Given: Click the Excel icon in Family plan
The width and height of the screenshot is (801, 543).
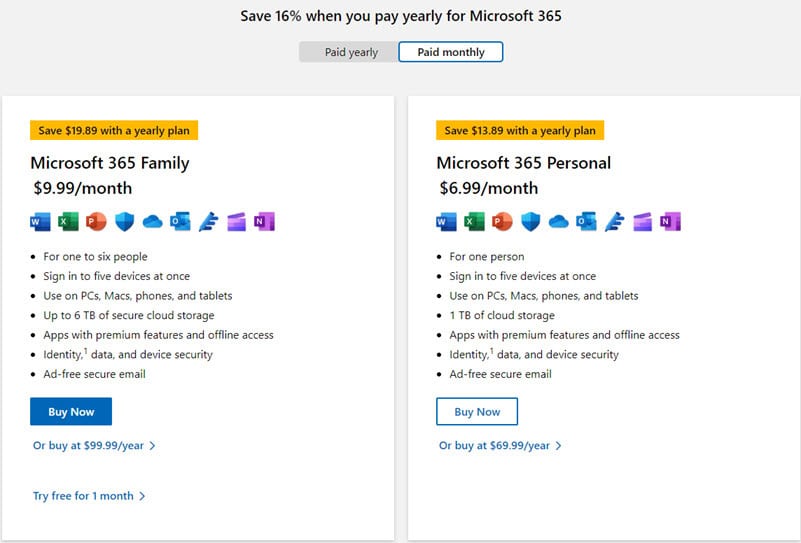Looking at the screenshot, I should pyautogui.click(x=68, y=222).
